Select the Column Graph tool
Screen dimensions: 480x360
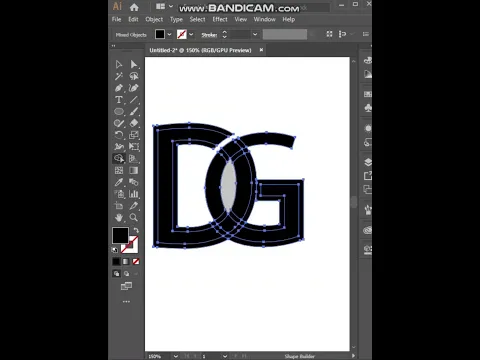click(134, 194)
